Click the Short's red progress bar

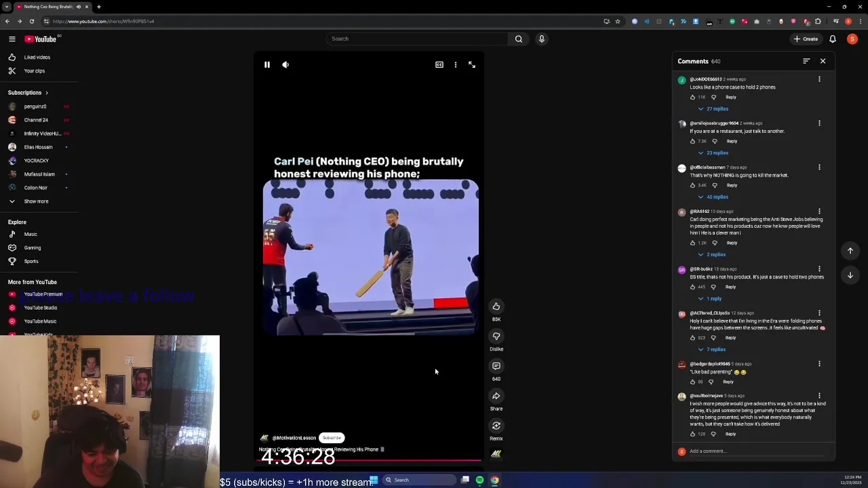point(370,460)
